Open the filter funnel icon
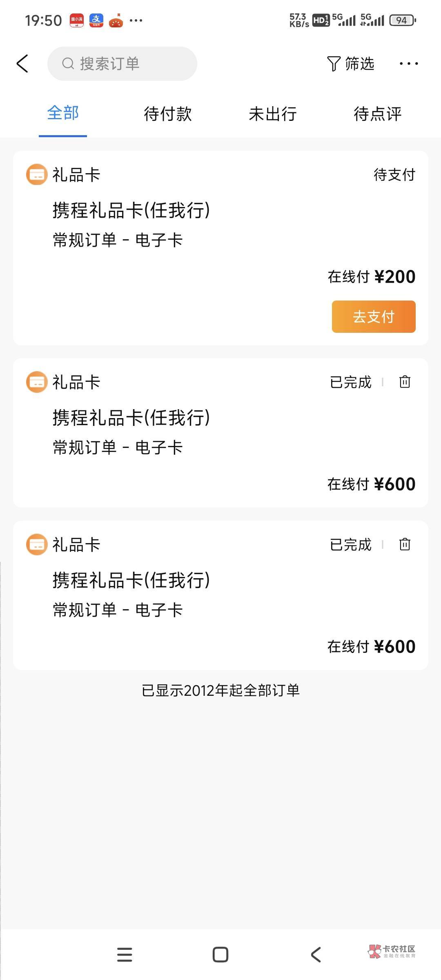 (334, 64)
